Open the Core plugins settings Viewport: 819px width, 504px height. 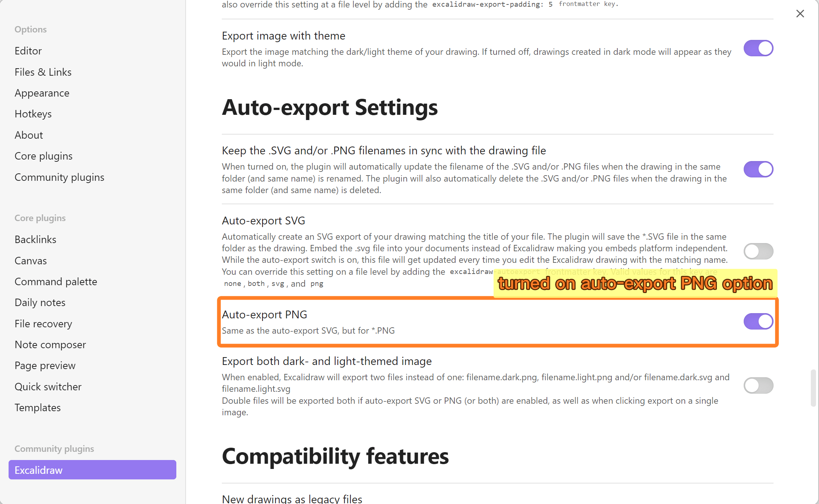[x=44, y=156]
